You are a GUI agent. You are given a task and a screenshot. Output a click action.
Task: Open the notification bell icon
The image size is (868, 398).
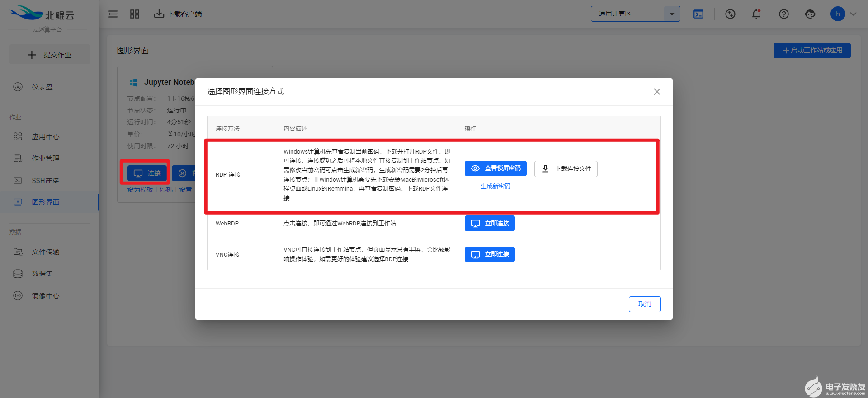click(x=756, y=14)
